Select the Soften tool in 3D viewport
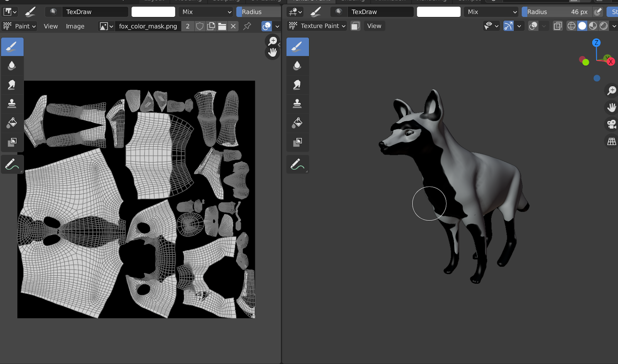 (297, 66)
